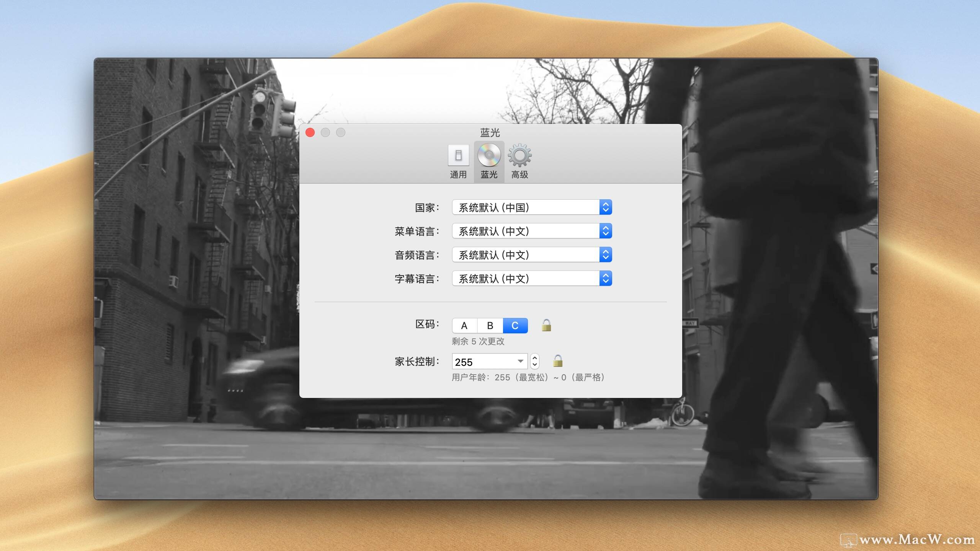The image size is (980, 551).
Task: Keep region code C selected
Action: coord(515,325)
